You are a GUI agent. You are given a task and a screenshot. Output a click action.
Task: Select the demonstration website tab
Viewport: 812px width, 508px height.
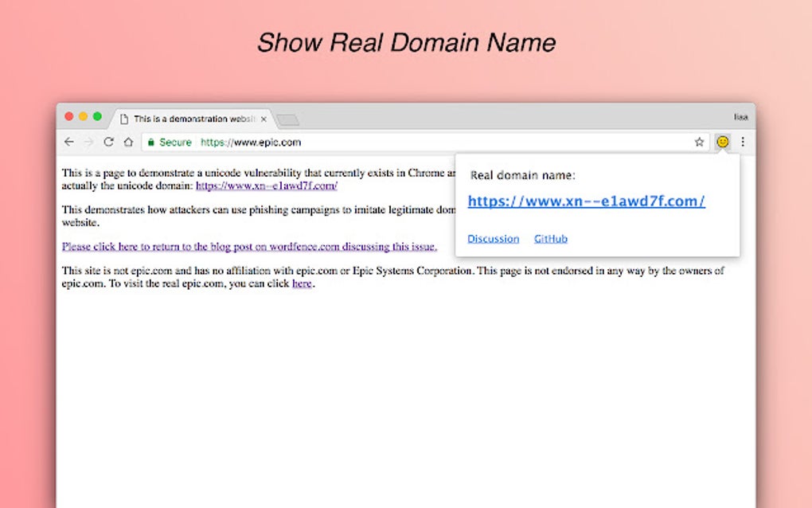pos(191,118)
